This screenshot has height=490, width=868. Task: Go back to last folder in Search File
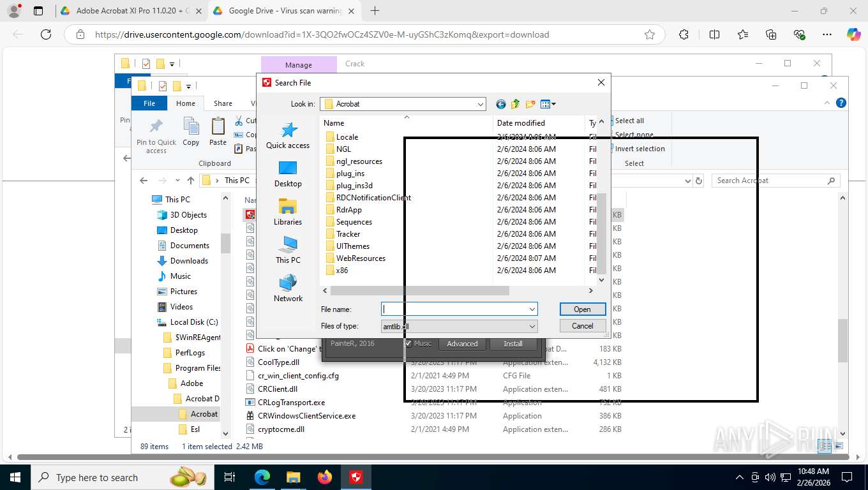(x=500, y=104)
